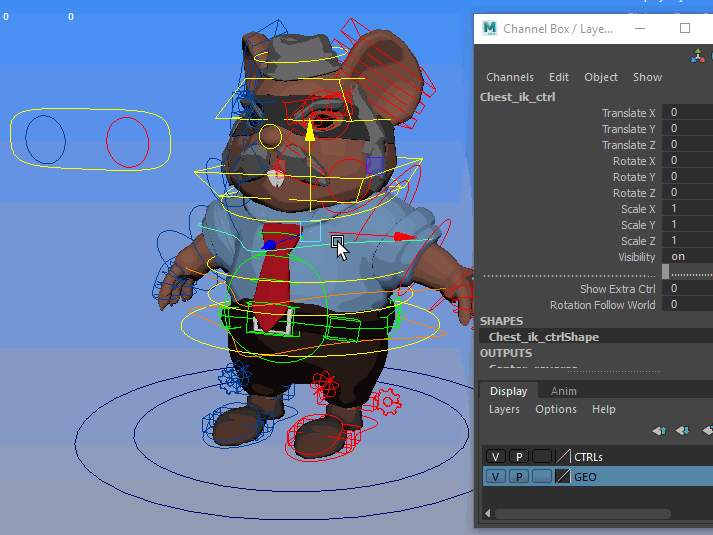Click the layer editor horizontal scrollbar
The width and height of the screenshot is (713, 535).
point(582,514)
